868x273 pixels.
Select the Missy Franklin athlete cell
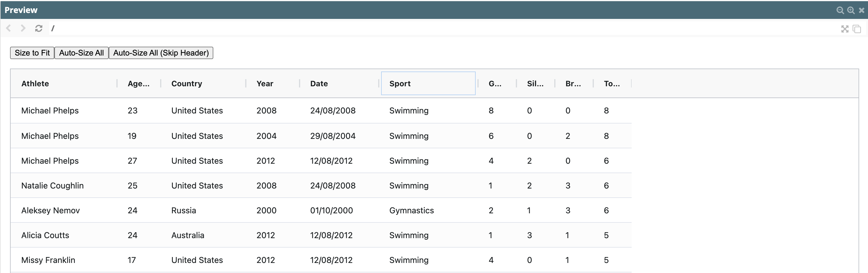coord(48,260)
